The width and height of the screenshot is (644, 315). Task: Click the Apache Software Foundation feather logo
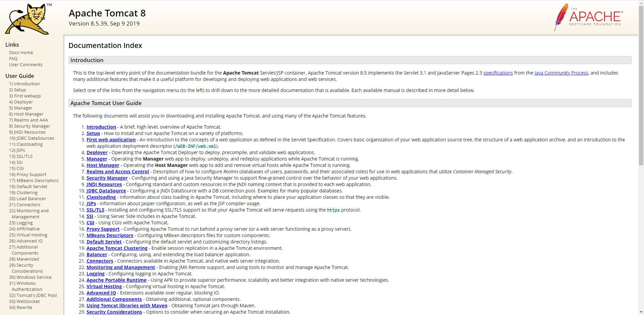[x=588, y=17]
